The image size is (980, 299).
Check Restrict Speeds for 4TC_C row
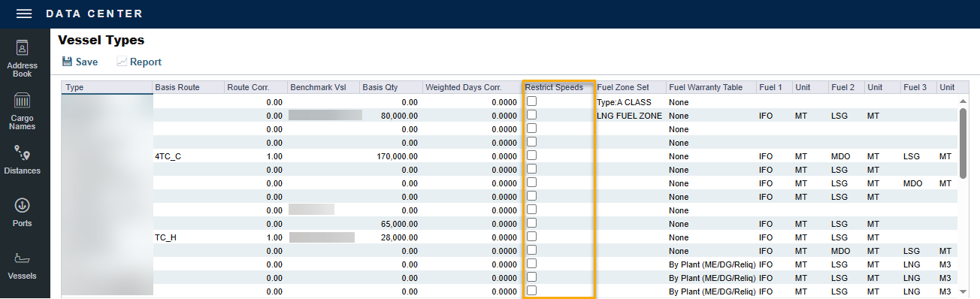click(x=531, y=156)
